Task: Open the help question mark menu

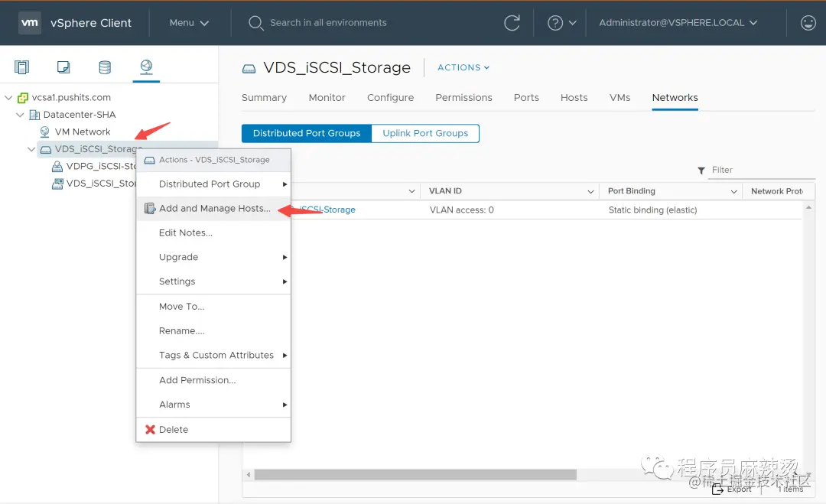Action: [x=561, y=23]
